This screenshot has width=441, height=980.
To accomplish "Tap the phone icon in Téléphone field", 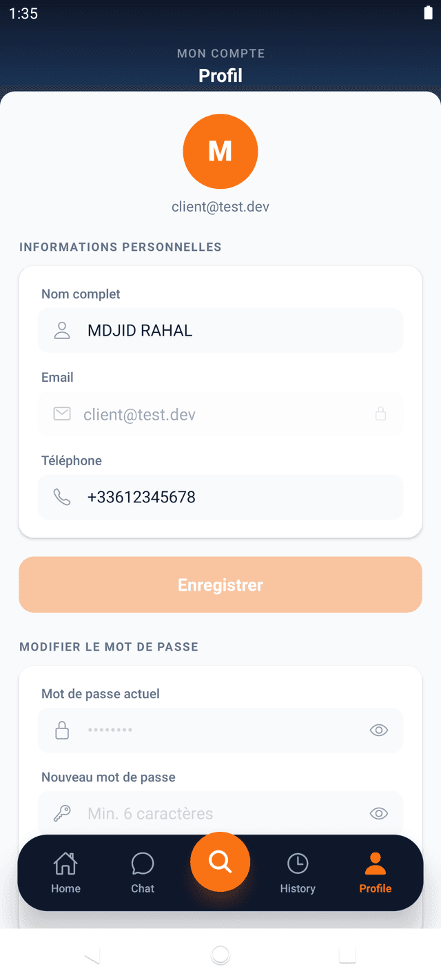I will [x=62, y=497].
